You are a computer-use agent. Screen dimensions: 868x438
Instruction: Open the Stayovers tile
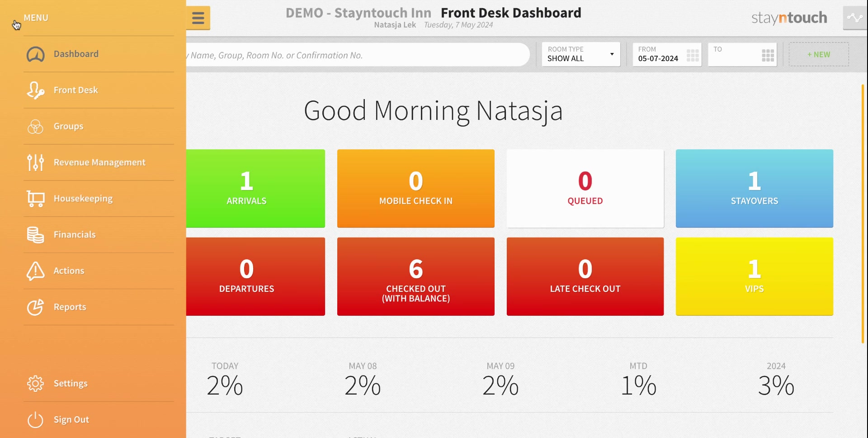pyautogui.click(x=755, y=188)
